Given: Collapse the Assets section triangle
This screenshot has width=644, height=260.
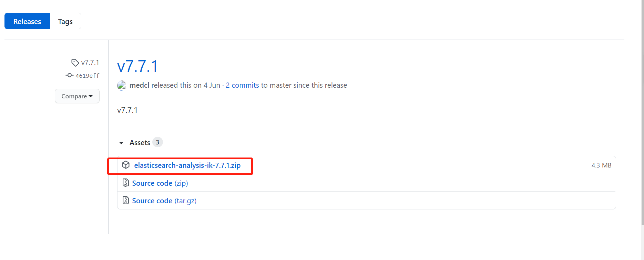Looking at the screenshot, I should point(121,143).
